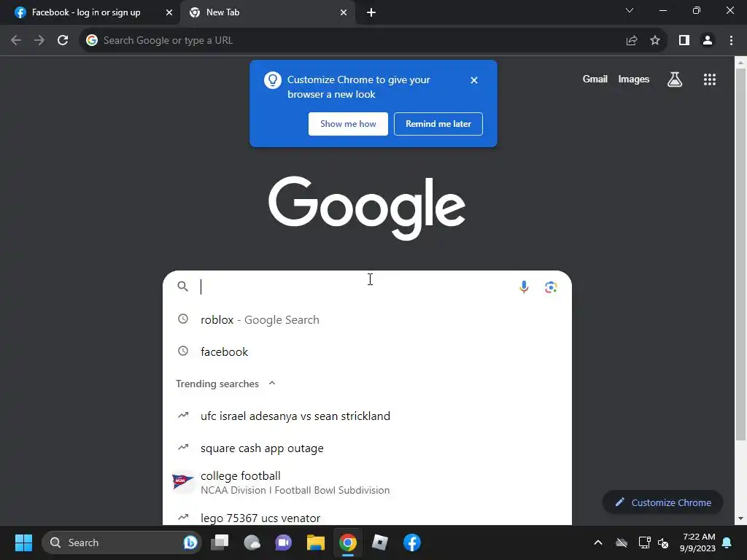This screenshot has height=560, width=747.
Task: Close the Facebook tab
Action: click(x=169, y=13)
